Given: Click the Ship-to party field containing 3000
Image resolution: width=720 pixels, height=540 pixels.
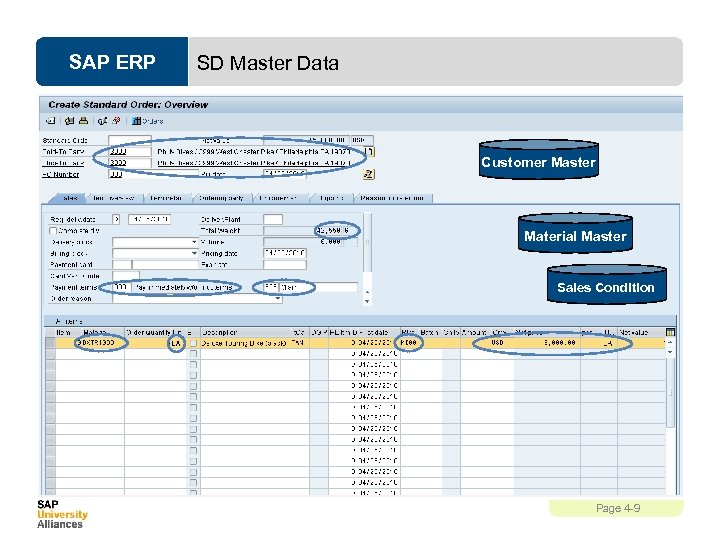Looking at the screenshot, I should tap(129, 163).
